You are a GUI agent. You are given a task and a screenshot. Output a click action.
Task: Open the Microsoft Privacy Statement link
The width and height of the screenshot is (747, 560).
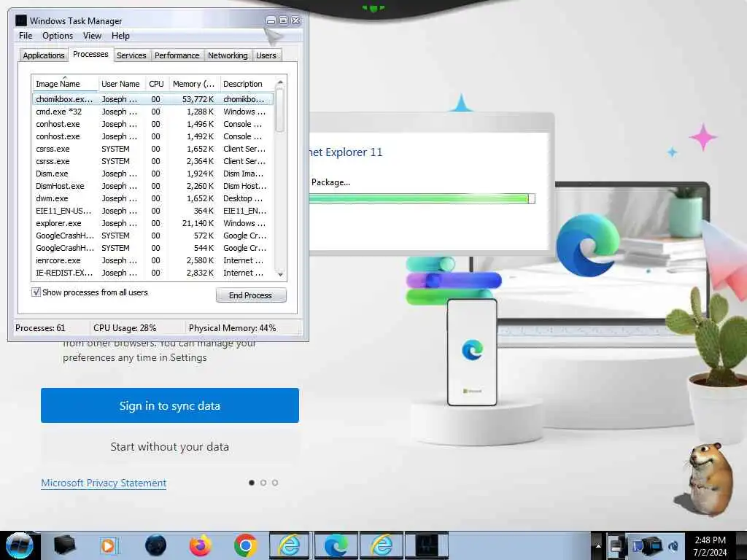tap(104, 483)
